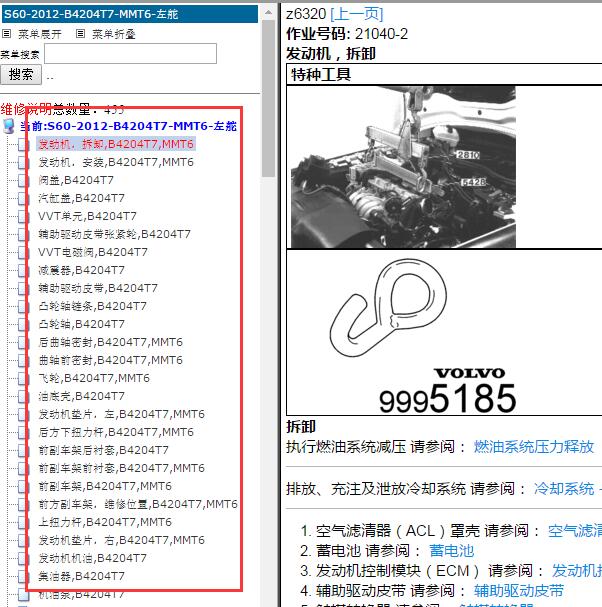Screen dimensions: 602x607
Task: Open 曲轴前密封,B4204T7,MMT6 tree item
Action: click(110, 360)
